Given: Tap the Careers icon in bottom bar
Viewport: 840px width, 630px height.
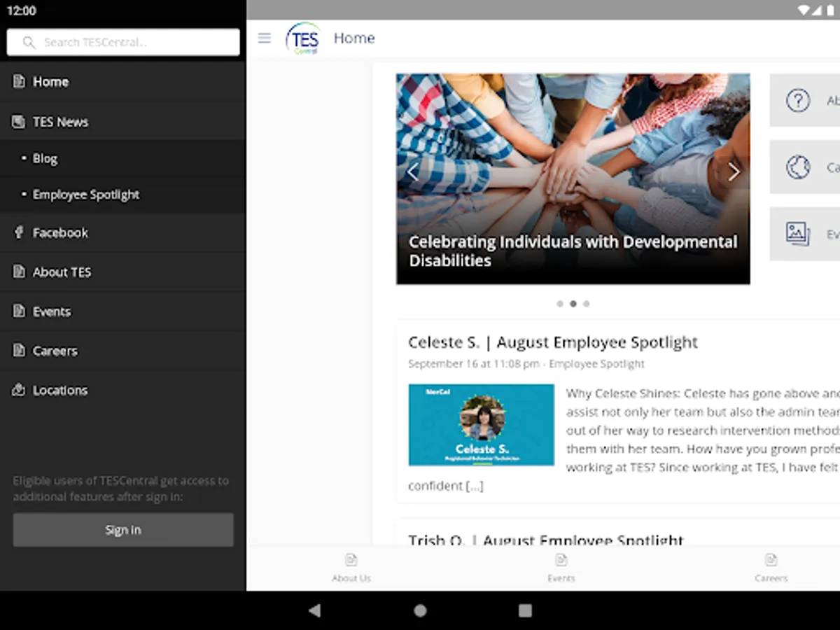Looking at the screenshot, I should coord(771,559).
